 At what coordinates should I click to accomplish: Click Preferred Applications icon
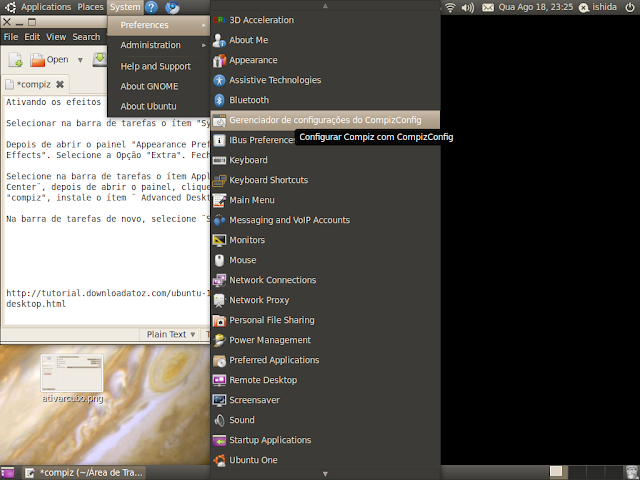click(219, 360)
